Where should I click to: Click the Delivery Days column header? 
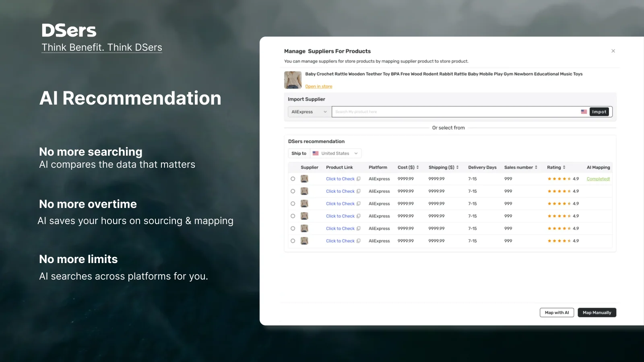(482, 167)
